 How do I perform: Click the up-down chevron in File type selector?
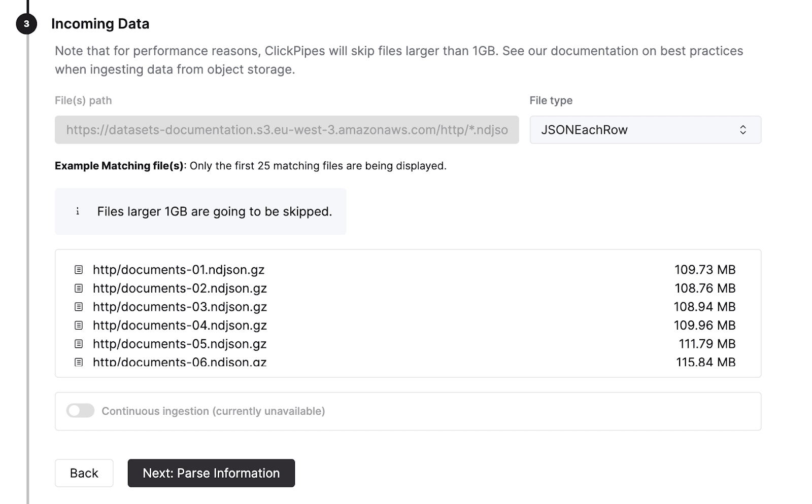click(742, 130)
